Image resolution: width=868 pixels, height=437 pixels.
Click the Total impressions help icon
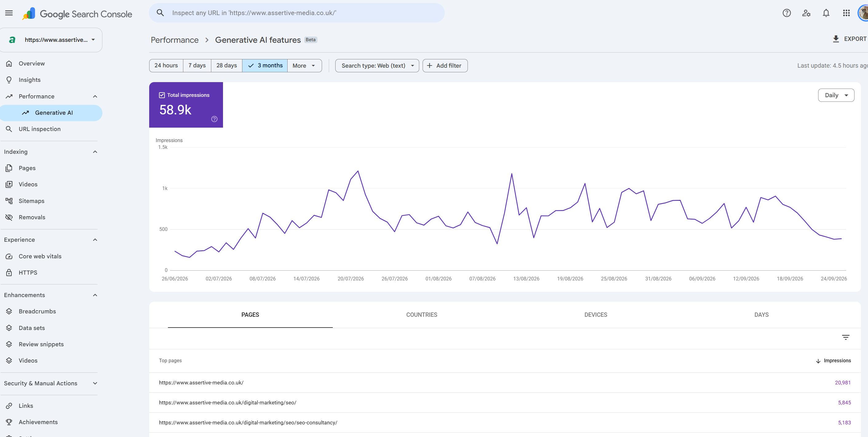214,119
